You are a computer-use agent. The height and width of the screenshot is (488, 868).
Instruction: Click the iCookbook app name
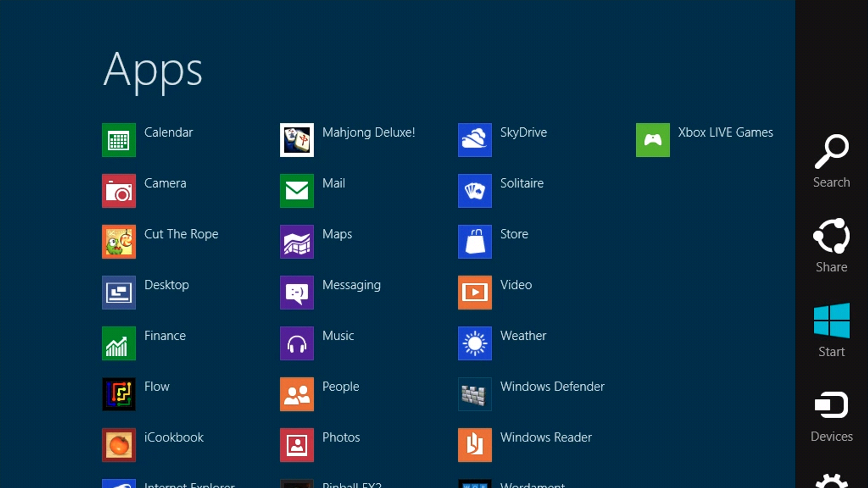[174, 438]
